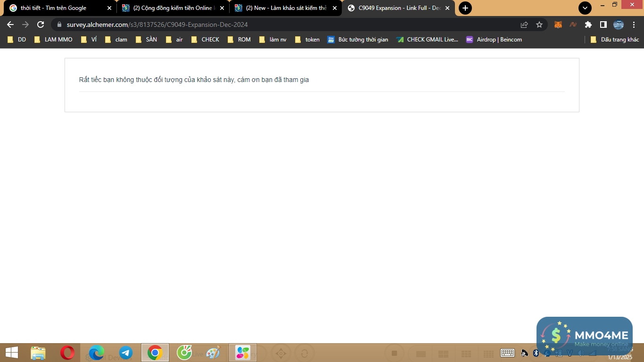The height and width of the screenshot is (362, 644).
Task: Switch to the 'thời tiết - Tìm trên Google' tab
Action: pos(59,8)
